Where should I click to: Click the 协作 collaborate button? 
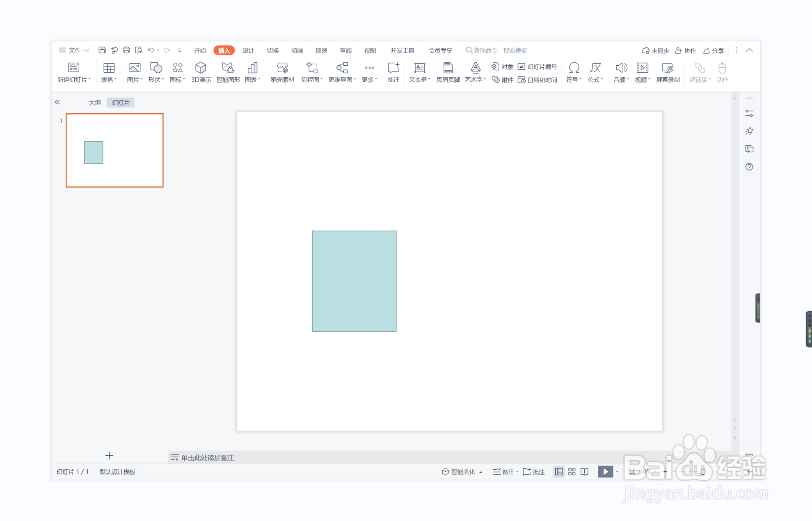pyautogui.click(x=686, y=50)
